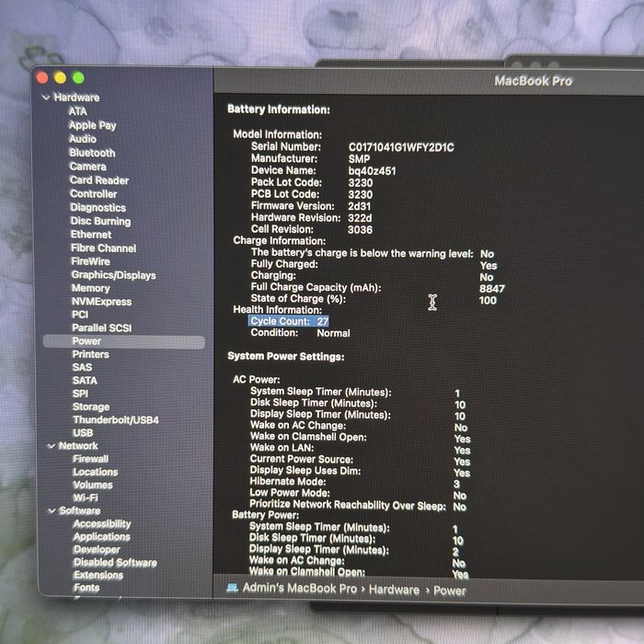Image resolution: width=644 pixels, height=644 pixels.
Task: Click the laptop icon in path bar
Action: (233, 588)
